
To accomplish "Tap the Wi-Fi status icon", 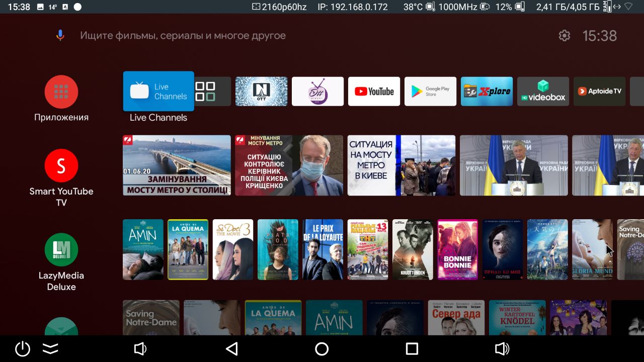I will click(x=628, y=7).
